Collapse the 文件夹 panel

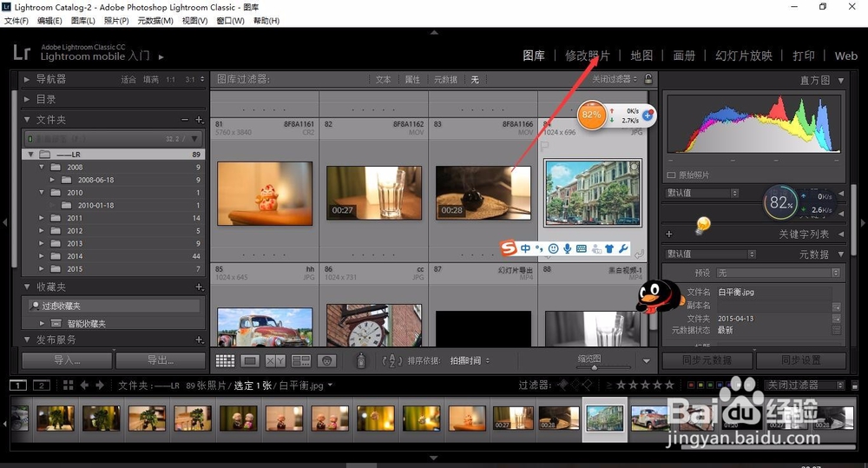tap(27, 120)
